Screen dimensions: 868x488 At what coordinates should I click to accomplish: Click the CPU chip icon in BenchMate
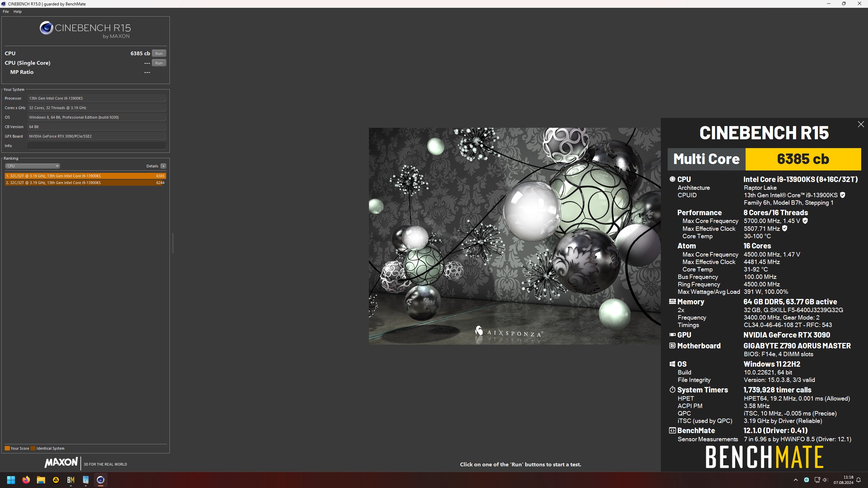tap(672, 179)
